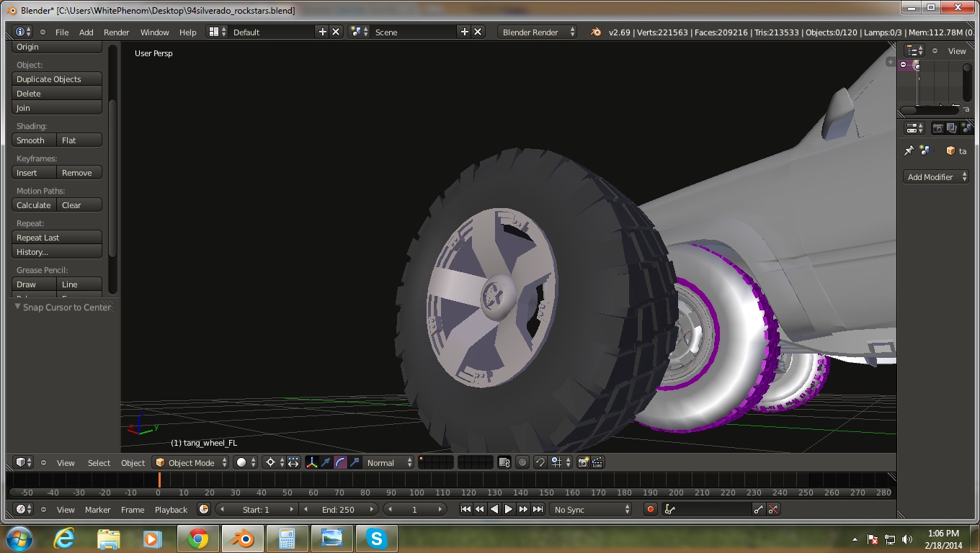The width and height of the screenshot is (980, 553).
Task: Select the Grease Pencil Draw button
Action: pos(35,284)
